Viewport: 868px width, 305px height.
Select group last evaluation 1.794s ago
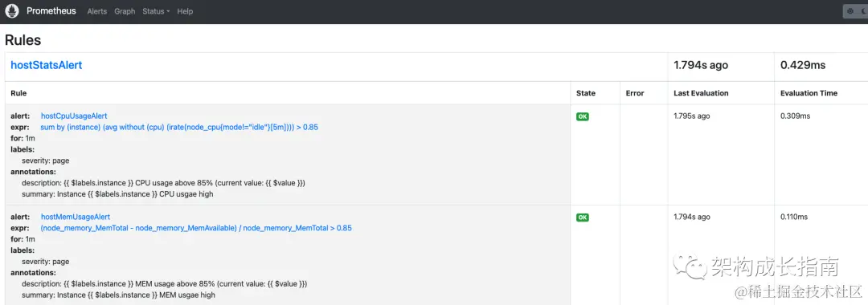(x=701, y=65)
